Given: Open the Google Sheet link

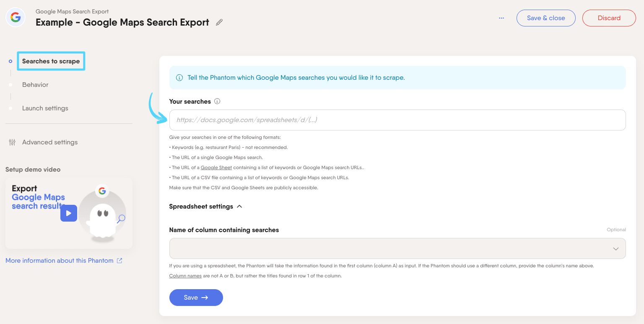Looking at the screenshot, I should [x=216, y=167].
